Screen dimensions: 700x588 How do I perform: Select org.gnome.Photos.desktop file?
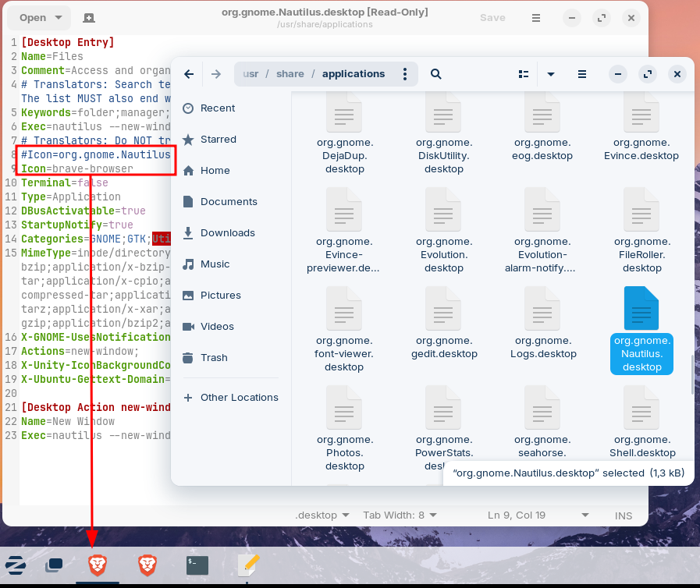tap(344, 429)
